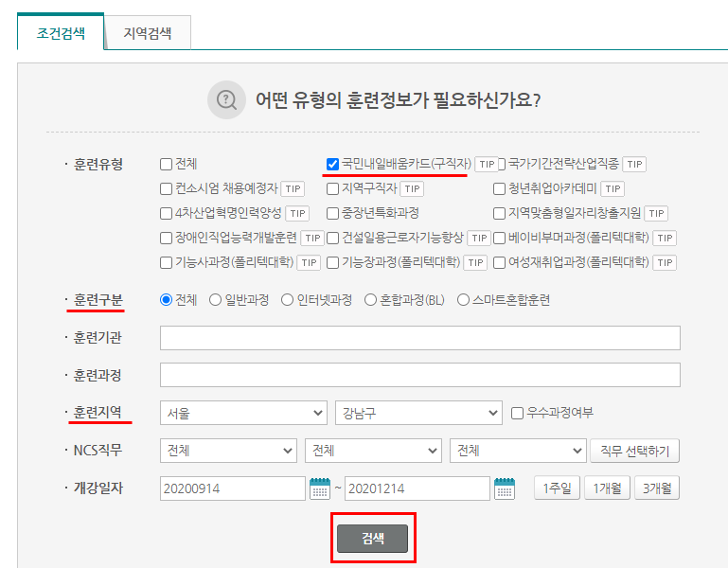Check 베이비부머과정(폴리텍대학) checkbox
The height and width of the screenshot is (568, 728).
(x=499, y=238)
